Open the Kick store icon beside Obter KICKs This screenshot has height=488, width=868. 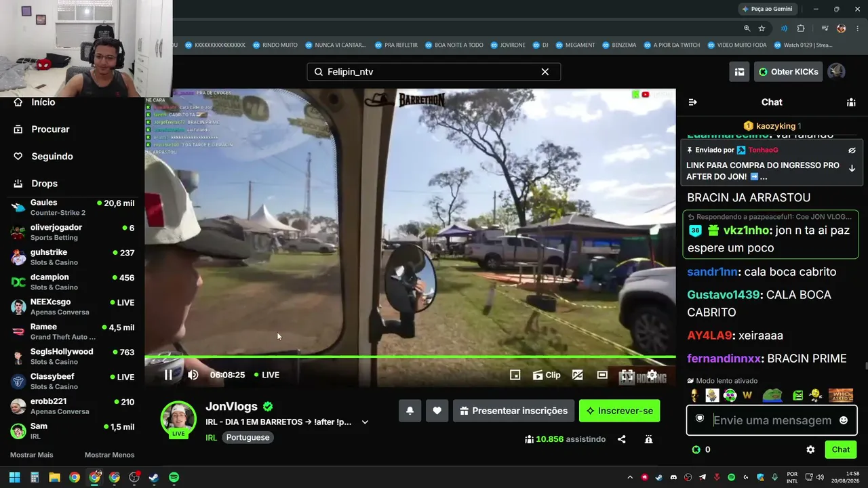[x=740, y=72]
